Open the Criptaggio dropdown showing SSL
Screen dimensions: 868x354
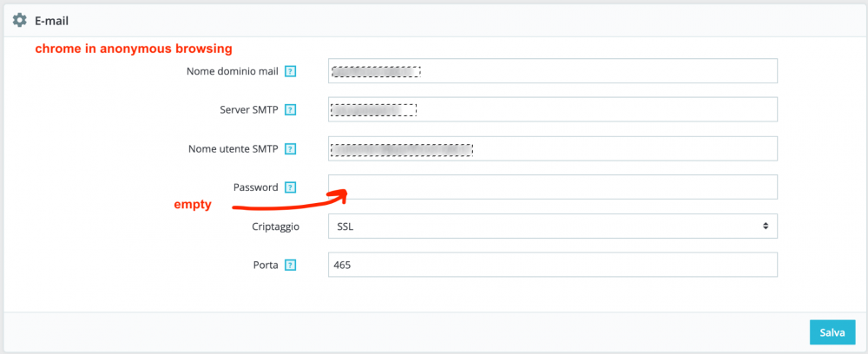[552, 226]
